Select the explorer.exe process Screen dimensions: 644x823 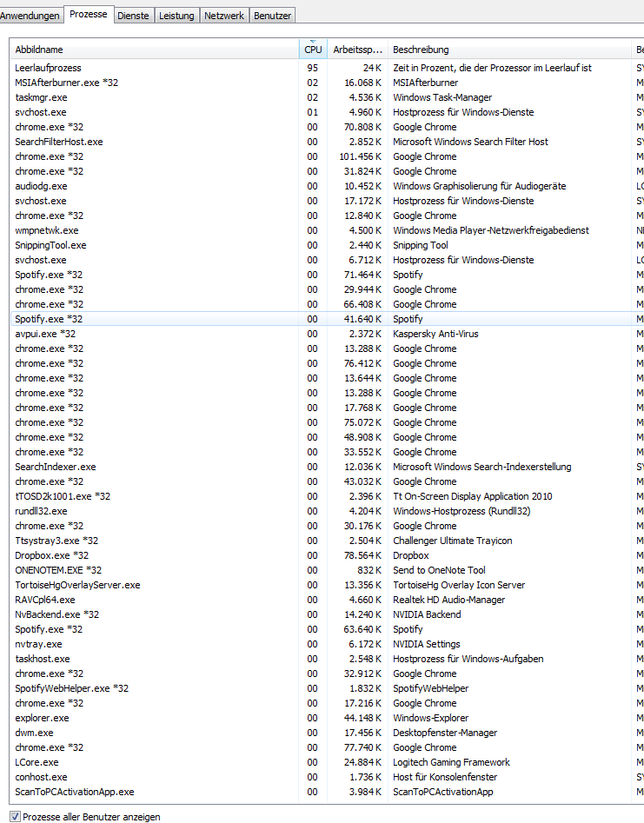pos(327,718)
